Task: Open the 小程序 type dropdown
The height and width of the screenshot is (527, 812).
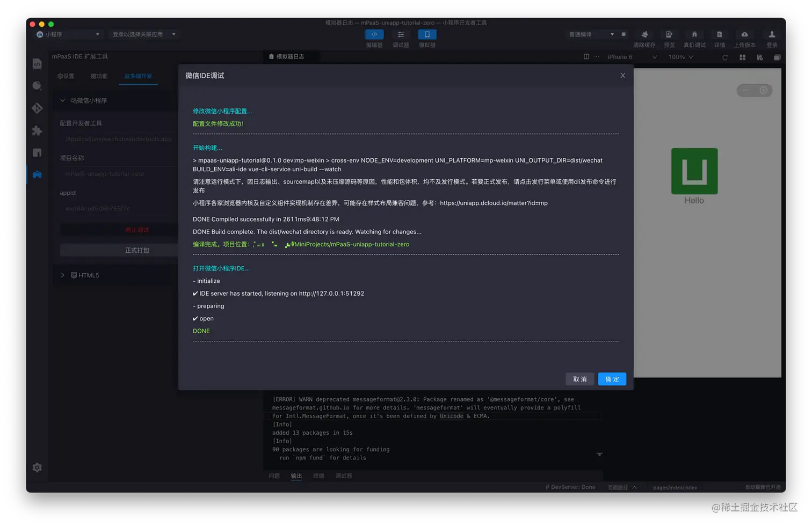Action: click(x=68, y=34)
